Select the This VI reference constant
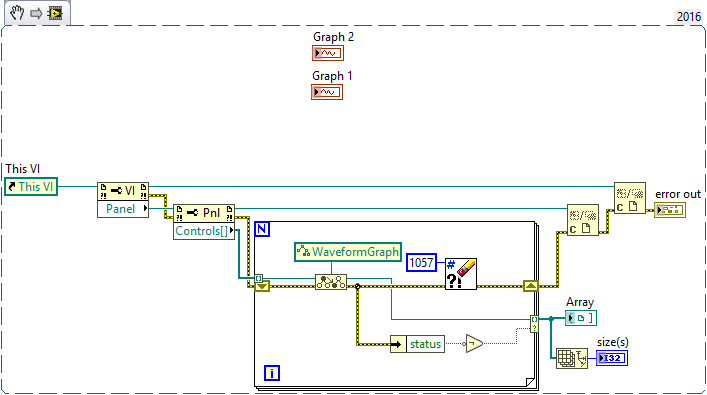This screenshot has height=395, width=707. coord(31,187)
